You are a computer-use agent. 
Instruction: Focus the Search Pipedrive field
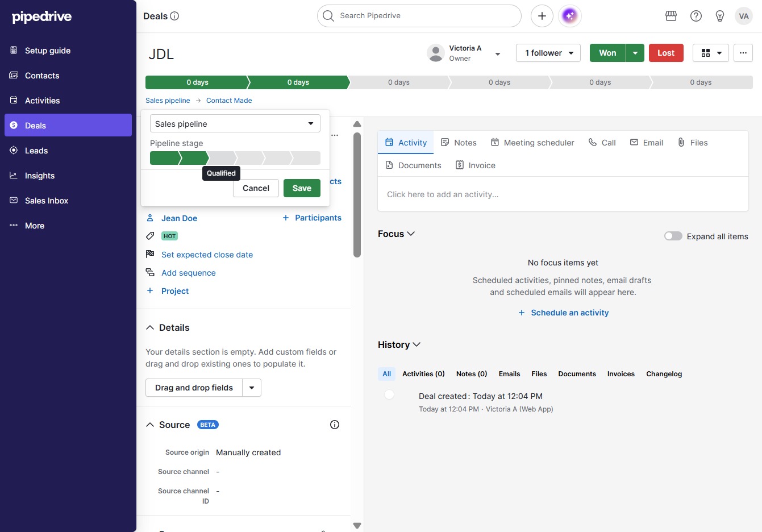419,16
